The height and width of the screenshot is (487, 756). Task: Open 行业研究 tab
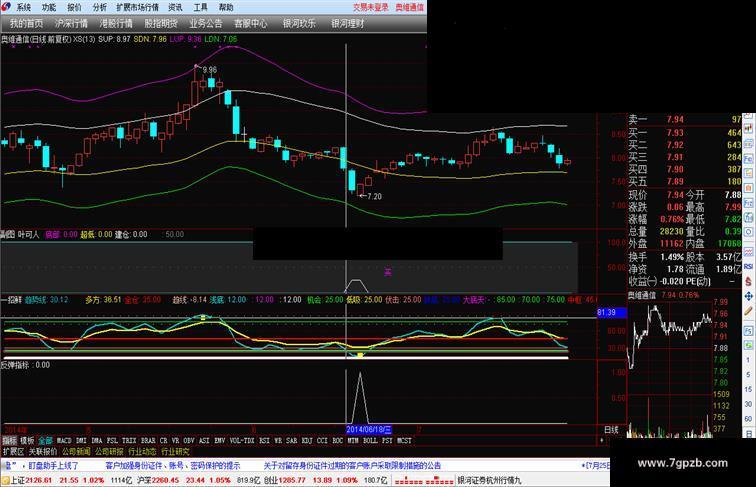coord(176,452)
